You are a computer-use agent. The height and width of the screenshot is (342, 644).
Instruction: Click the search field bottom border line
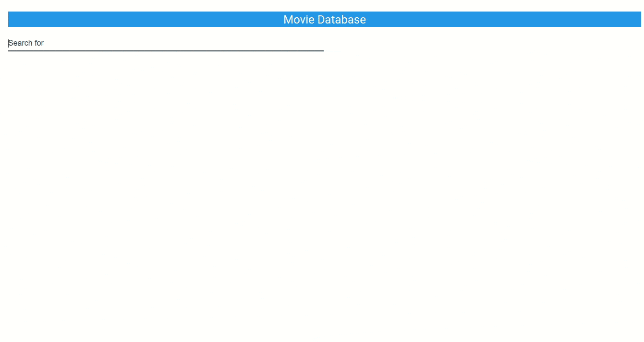(166, 50)
